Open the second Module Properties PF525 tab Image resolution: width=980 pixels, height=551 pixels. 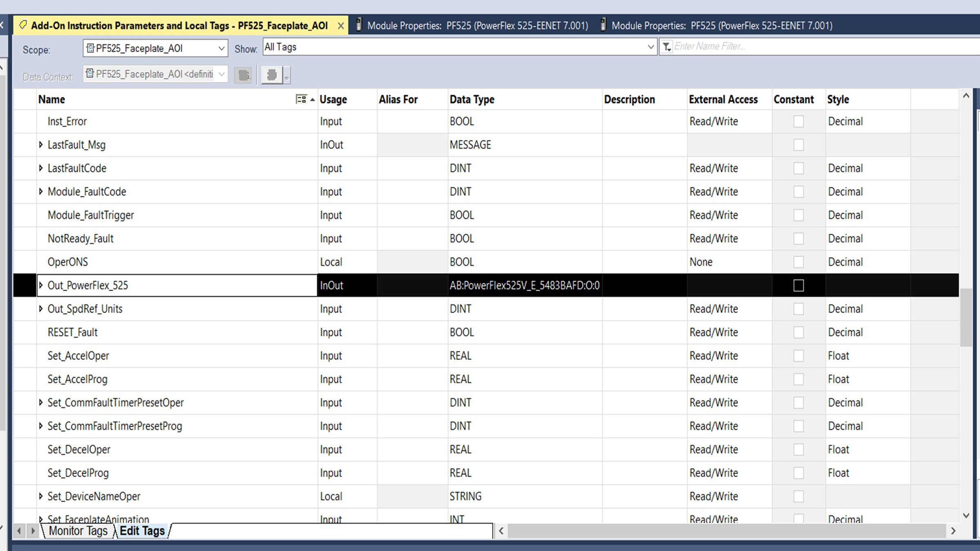tap(717, 26)
